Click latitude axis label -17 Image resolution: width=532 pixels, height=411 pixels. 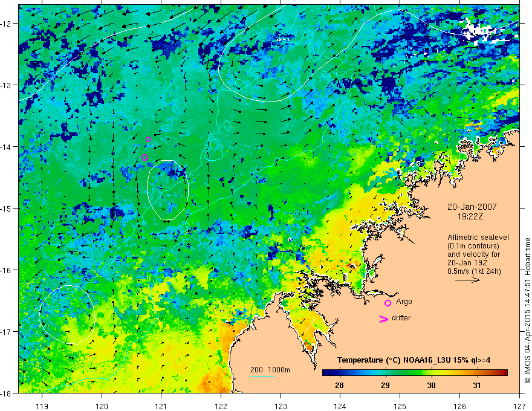pyautogui.click(x=6, y=332)
